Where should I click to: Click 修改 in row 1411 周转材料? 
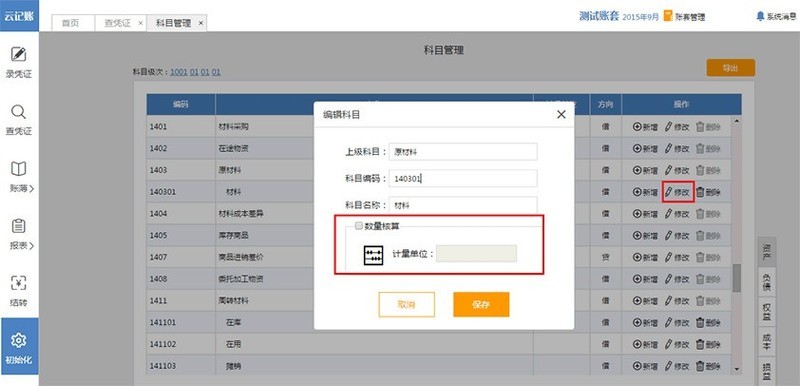click(677, 301)
